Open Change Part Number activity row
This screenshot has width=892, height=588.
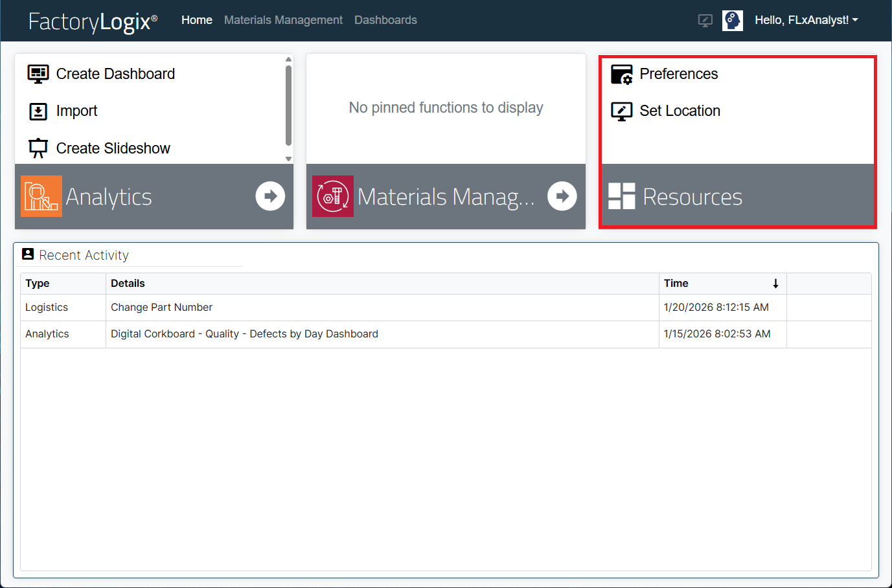pyautogui.click(x=161, y=308)
